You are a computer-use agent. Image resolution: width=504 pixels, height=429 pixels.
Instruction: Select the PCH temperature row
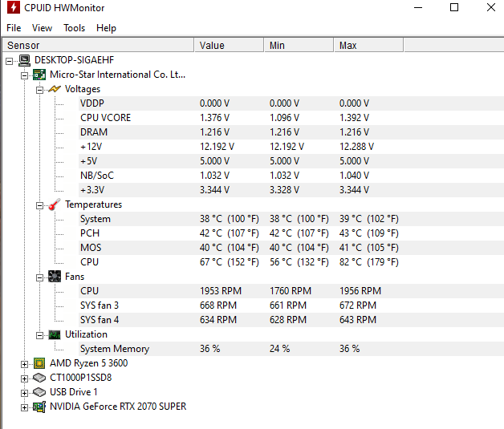coord(291,233)
